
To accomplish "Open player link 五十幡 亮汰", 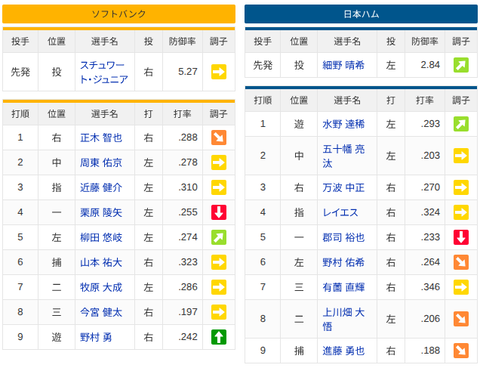I will [343, 156].
